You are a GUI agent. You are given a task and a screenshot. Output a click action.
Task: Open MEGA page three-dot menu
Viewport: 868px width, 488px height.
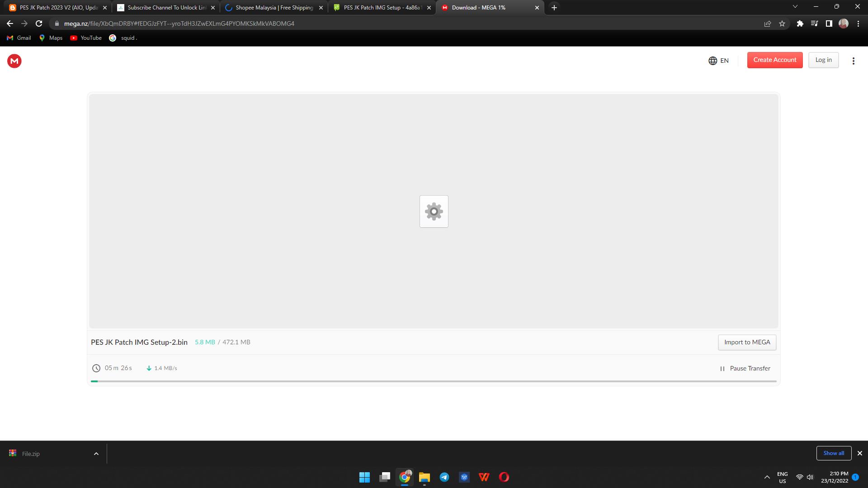tap(853, 61)
